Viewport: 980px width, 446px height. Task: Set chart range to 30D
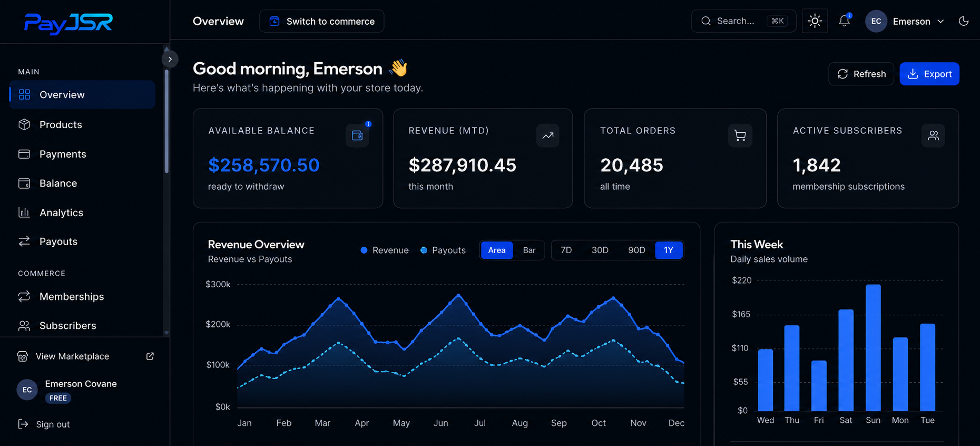click(600, 250)
